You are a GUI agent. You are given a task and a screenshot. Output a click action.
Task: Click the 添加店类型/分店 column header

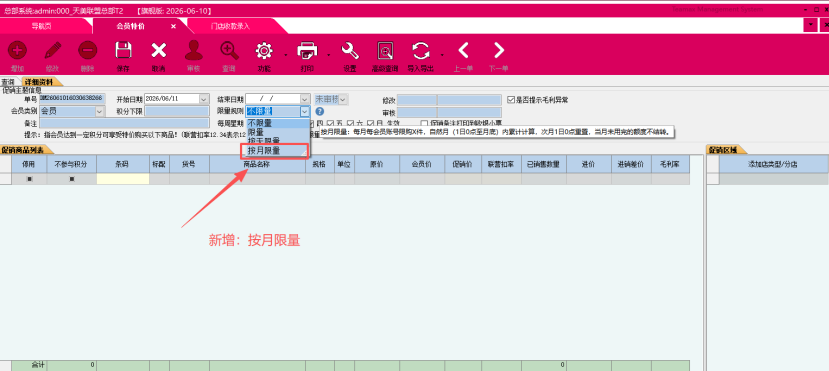773,164
